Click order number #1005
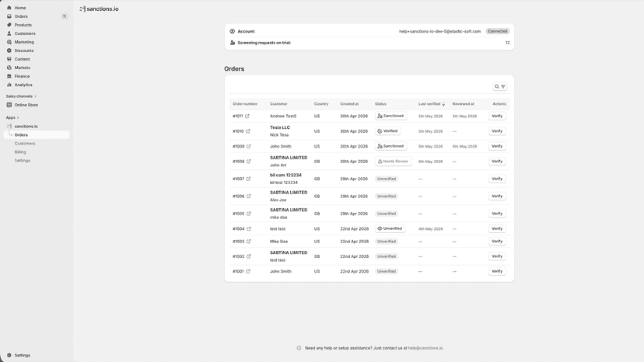The height and width of the screenshot is (362, 644). 238,214
